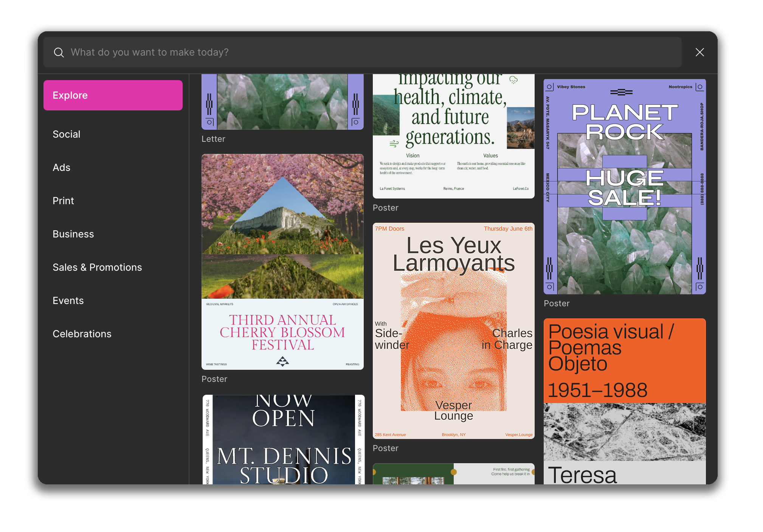Select the crystal Letter template thumbnail
The height and width of the screenshot is (532, 763).
pos(282,101)
